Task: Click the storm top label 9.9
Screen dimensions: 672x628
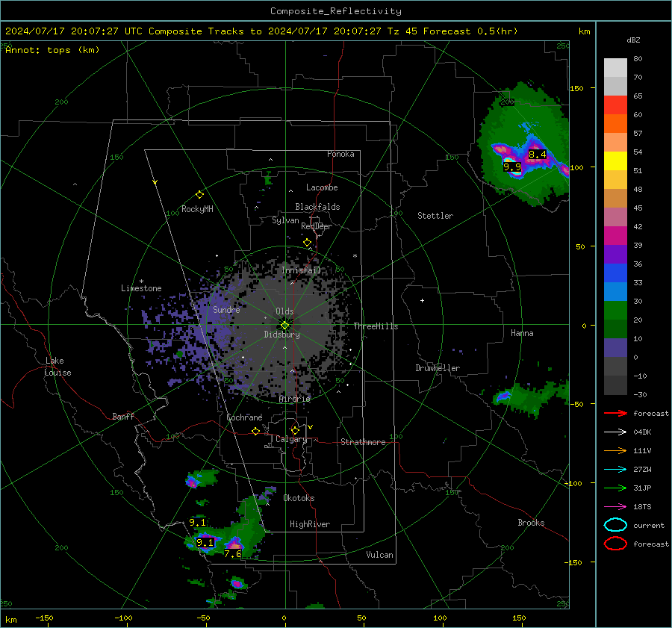Action: (x=512, y=167)
